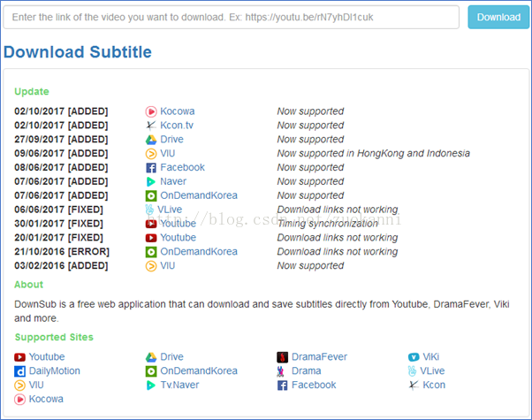Screen dimensions: 532x420
Task: Click Drive icon under Supported Sites
Action: pos(151,357)
